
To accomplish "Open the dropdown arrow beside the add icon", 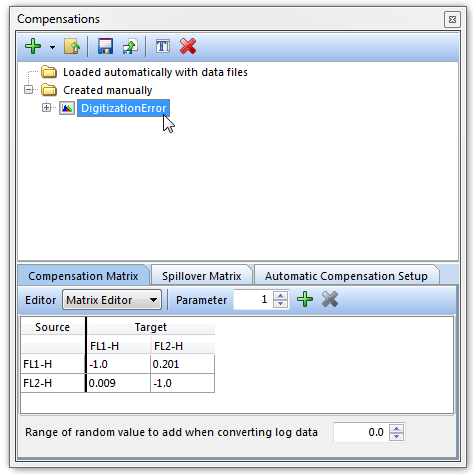I will pyautogui.click(x=52, y=47).
